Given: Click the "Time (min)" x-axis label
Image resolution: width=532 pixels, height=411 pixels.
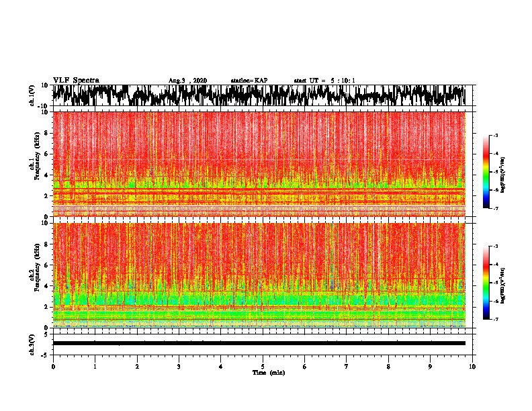Looking at the screenshot, I should pyautogui.click(x=269, y=373).
